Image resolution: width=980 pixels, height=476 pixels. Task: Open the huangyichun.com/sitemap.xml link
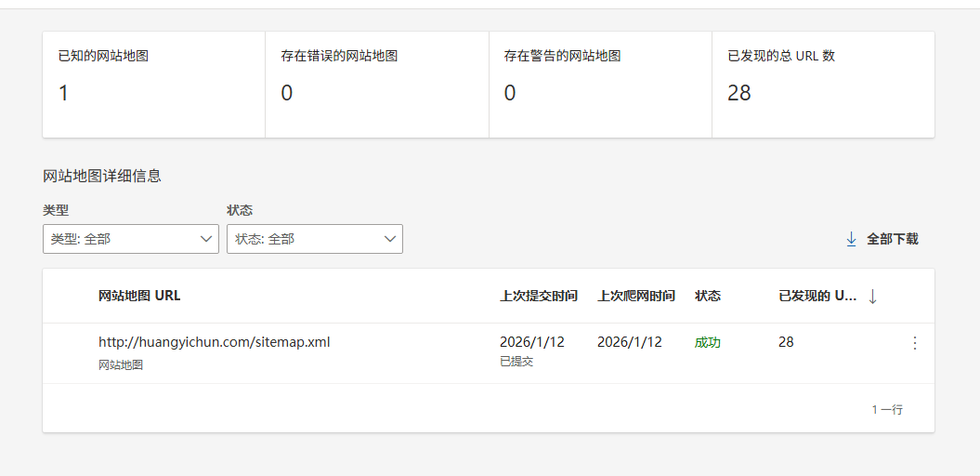(214, 342)
